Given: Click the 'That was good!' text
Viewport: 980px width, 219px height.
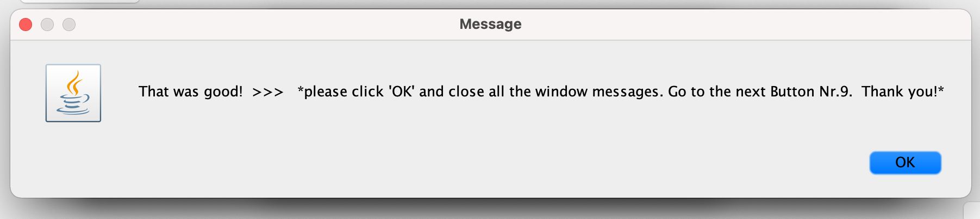Looking at the screenshot, I should click(191, 92).
